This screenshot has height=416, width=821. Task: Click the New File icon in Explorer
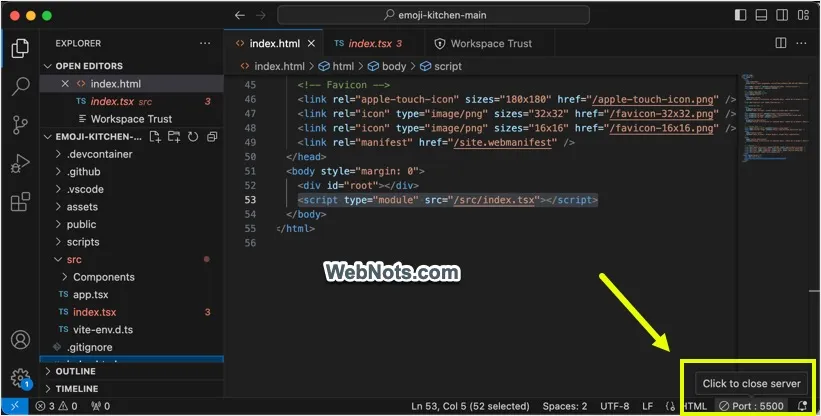pos(153,137)
